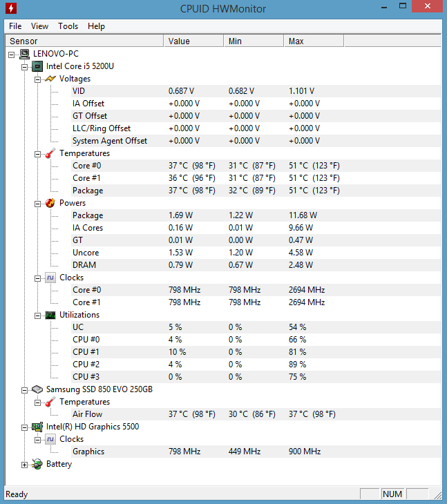This screenshot has width=447, height=504.
Task: Click the Samsung SSD drive icon
Action: coord(37,389)
